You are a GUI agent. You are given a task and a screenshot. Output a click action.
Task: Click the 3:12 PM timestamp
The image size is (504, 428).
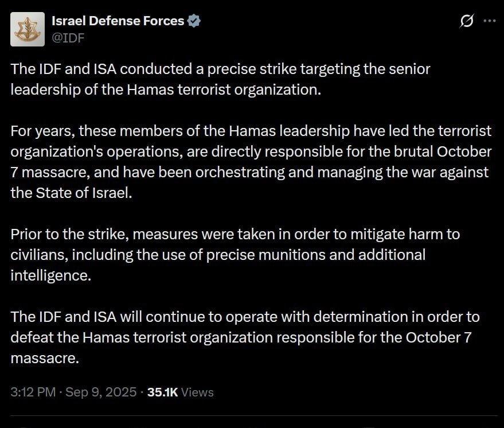point(33,392)
